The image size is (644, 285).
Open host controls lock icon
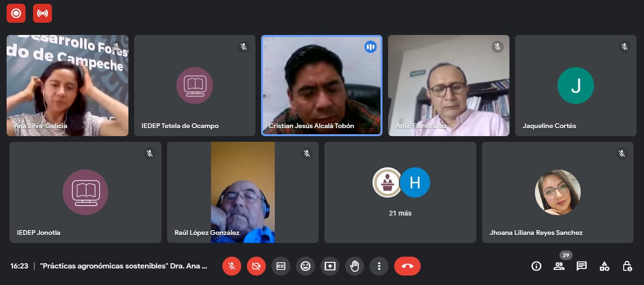[x=627, y=266]
